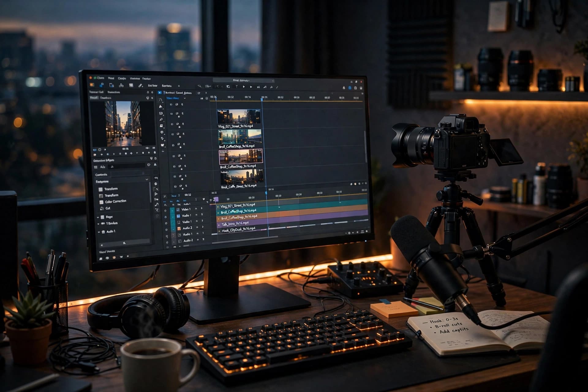Toggle visibility circle for the Video 1 track
Screen dimensions: 588x392
[x=165, y=211]
